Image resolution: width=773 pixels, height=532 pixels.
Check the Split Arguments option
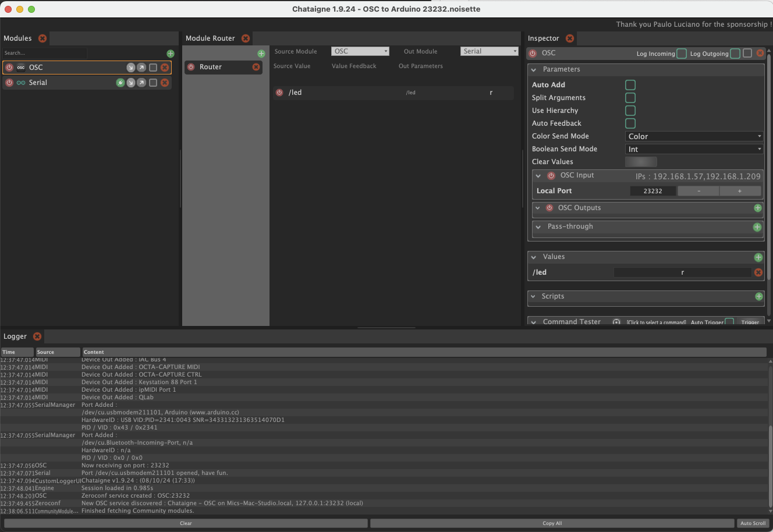point(630,98)
